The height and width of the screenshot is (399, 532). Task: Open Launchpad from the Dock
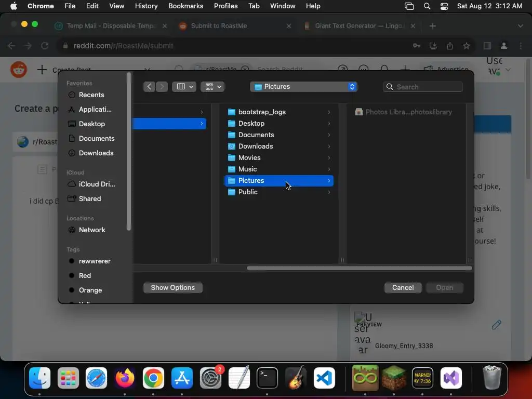[x=68, y=378]
